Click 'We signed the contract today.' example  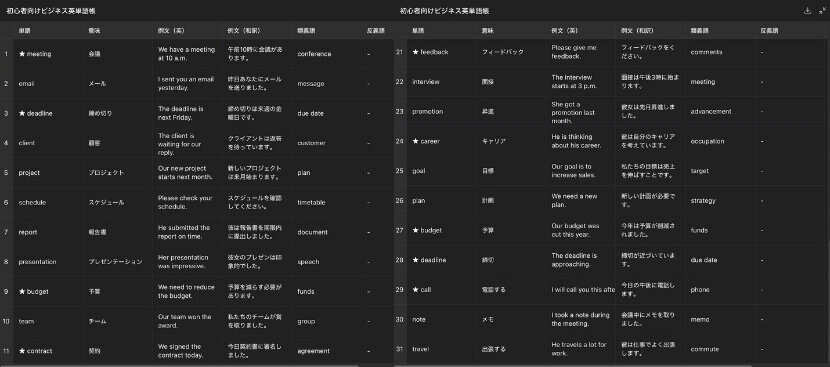[180, 351]
